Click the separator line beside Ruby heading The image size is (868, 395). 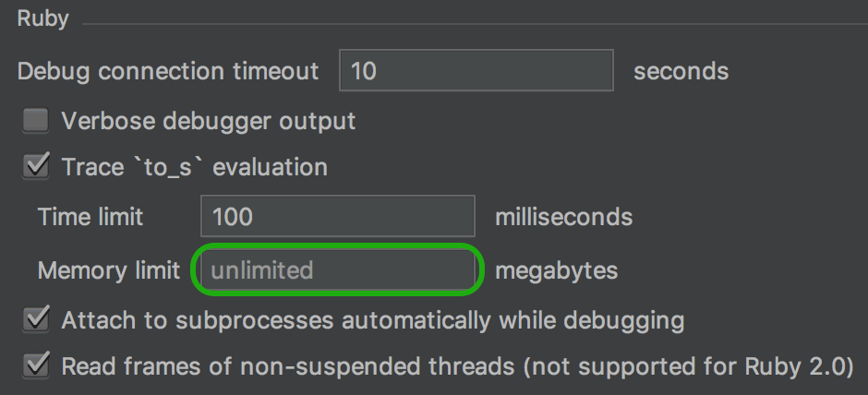(475, 24)
